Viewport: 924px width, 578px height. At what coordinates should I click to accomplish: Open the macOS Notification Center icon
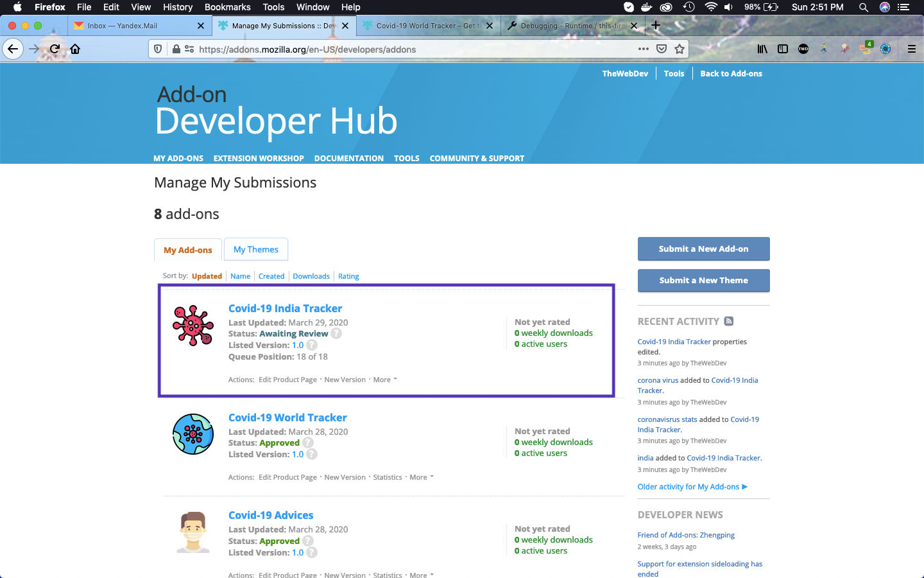pyautogui.click(x=904, y=7)
